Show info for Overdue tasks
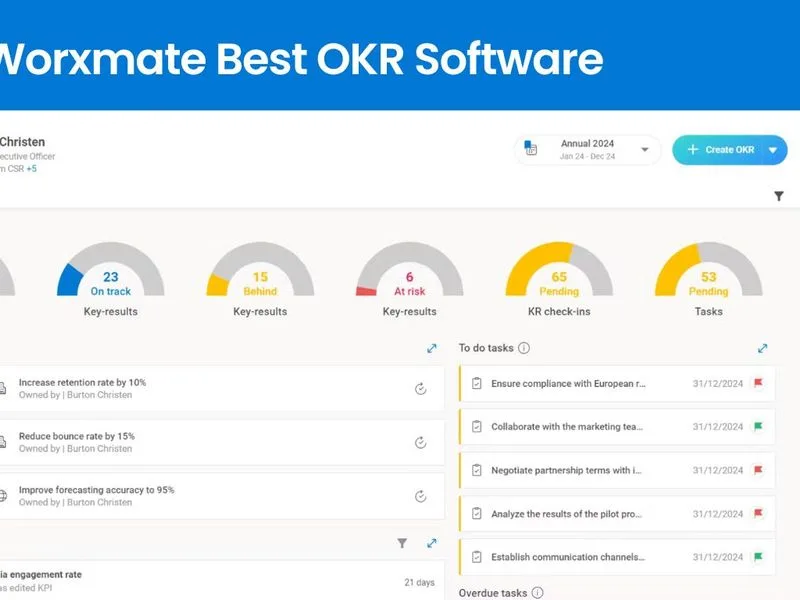800x600 pixels. (x=537, y=593)
